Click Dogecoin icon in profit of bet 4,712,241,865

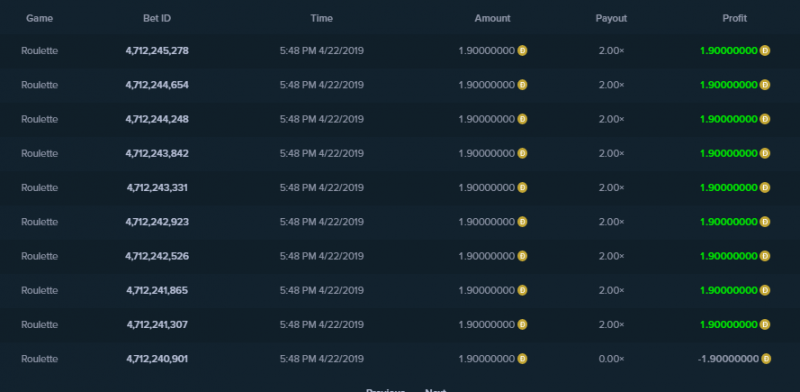764,290
